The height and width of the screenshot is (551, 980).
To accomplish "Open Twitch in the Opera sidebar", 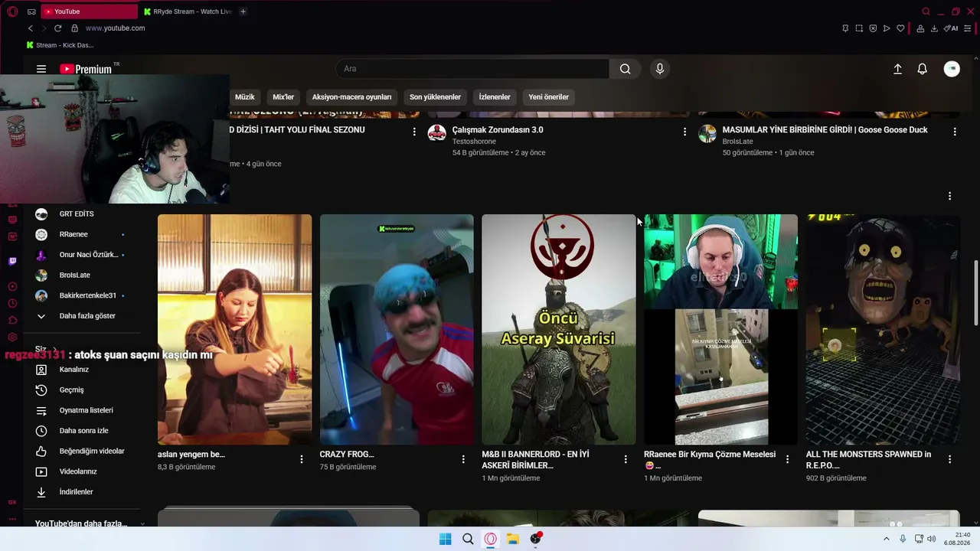I will click(12, 261).
